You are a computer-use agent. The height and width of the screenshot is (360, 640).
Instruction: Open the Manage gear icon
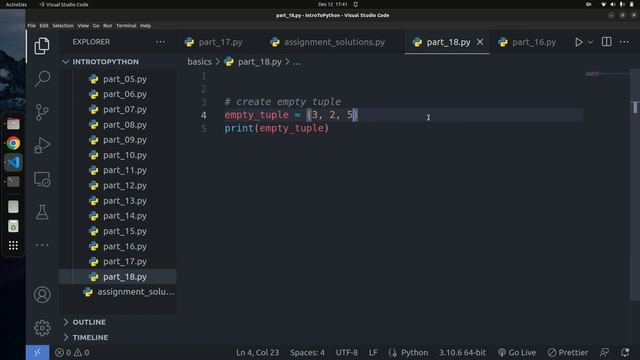pos(42,328)
